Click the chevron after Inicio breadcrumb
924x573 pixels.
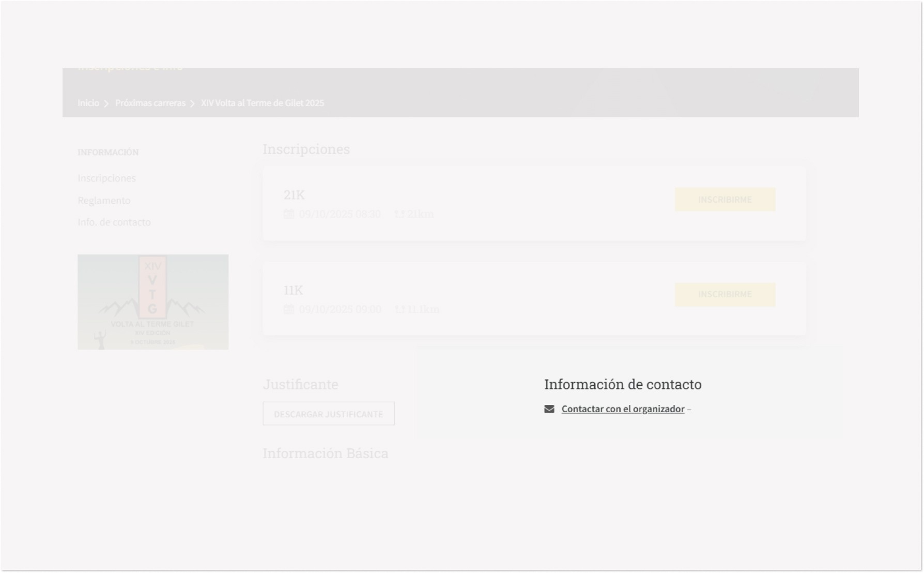pos(106,103)
